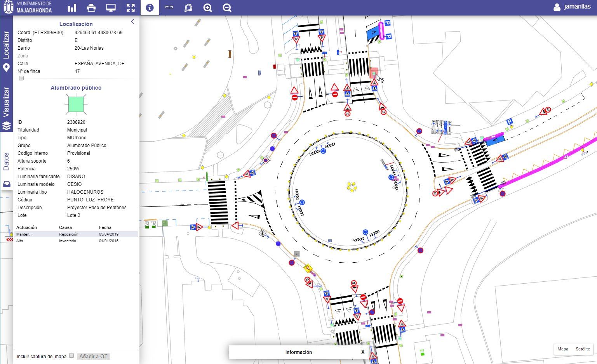This screenshot has width=597, height=364.
Task: Click the 'Añadir a OT' button
Action: click(93, 356)
